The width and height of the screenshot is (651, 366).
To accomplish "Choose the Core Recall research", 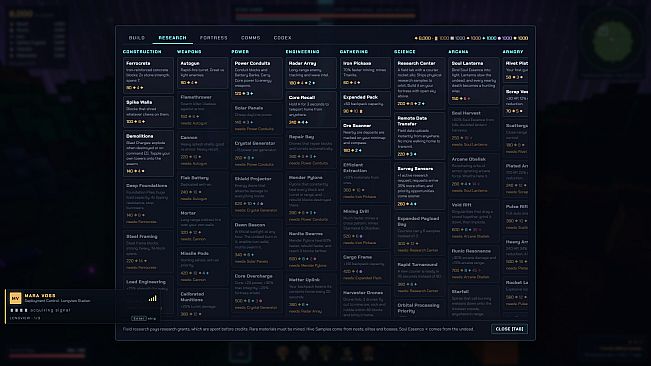I will point(311,110).
